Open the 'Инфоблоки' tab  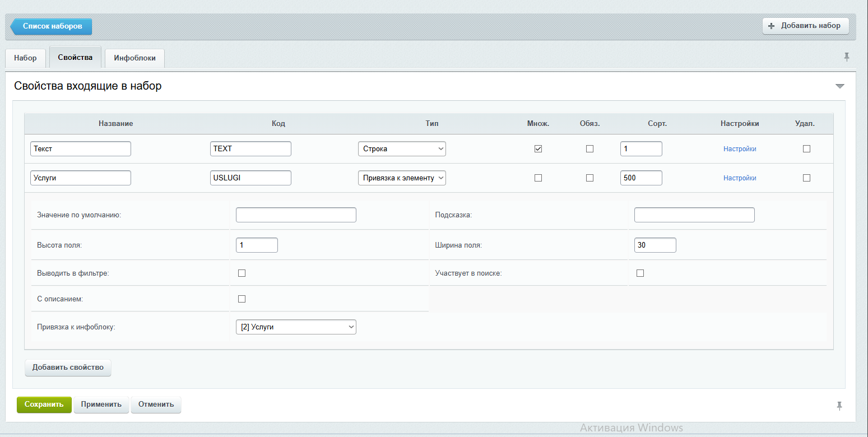point(134,58)
